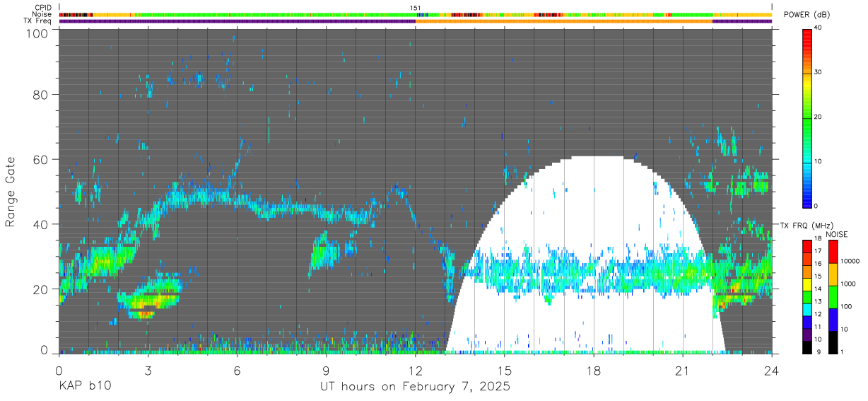Click the 10000 label on the noise scale
Viewport: 868px width, 401px height.
tap(849, 261)
